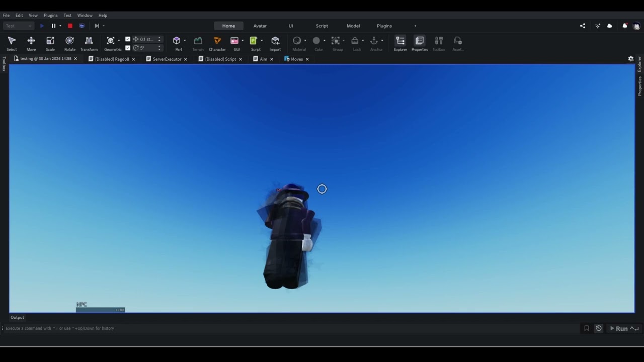
Task: Click the Import icon
Action: point(275,41)
